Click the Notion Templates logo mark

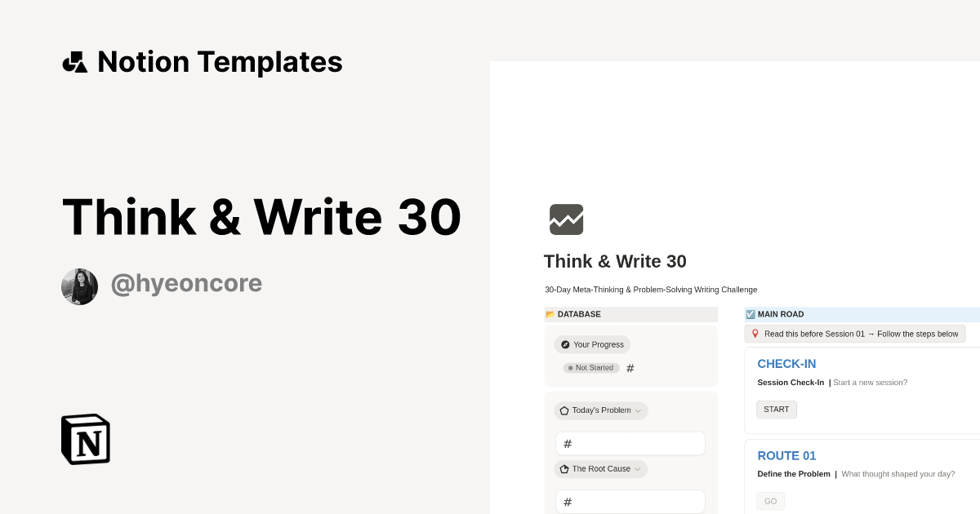74,61
